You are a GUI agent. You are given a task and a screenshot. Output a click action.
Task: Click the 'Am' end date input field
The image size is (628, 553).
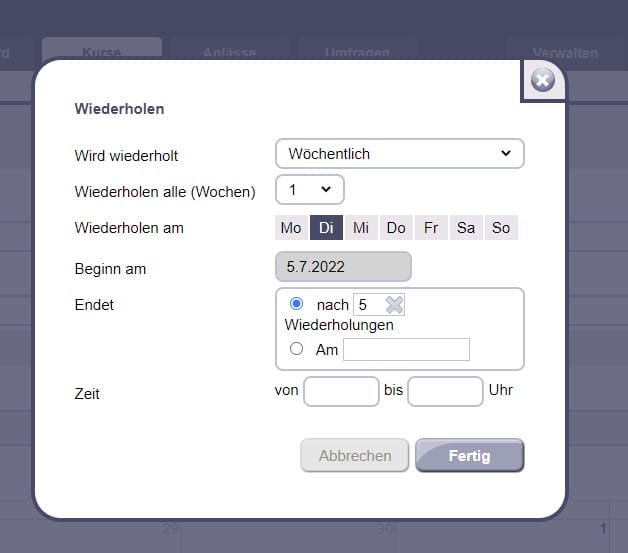pos(406,349)
